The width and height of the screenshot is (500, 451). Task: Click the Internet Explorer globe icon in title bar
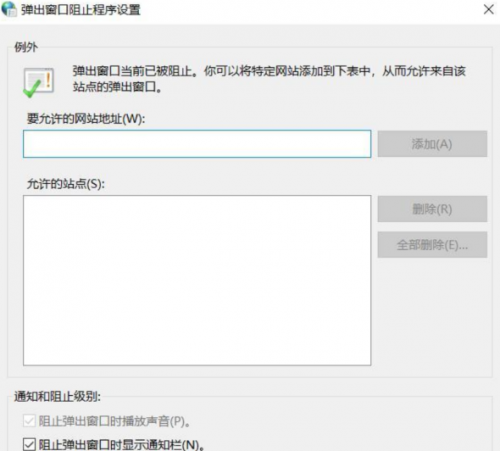[9, 9]
